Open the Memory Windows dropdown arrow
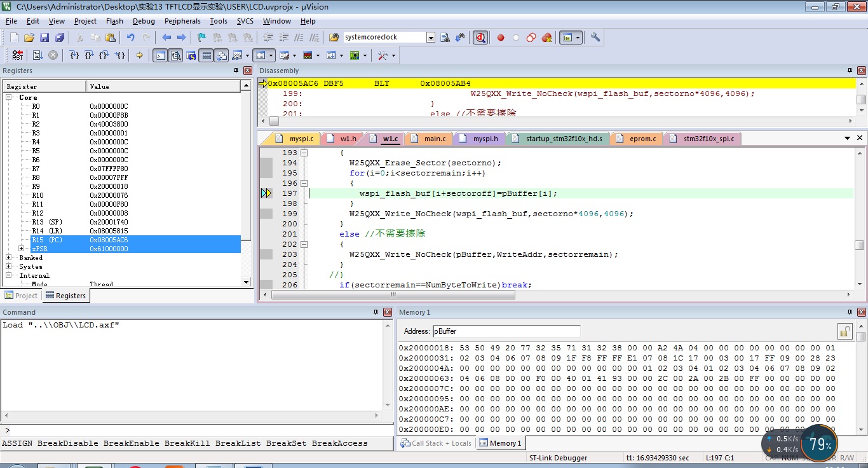Image resolution: width=868 pixels, height=468 pixels. click(271, 55)
